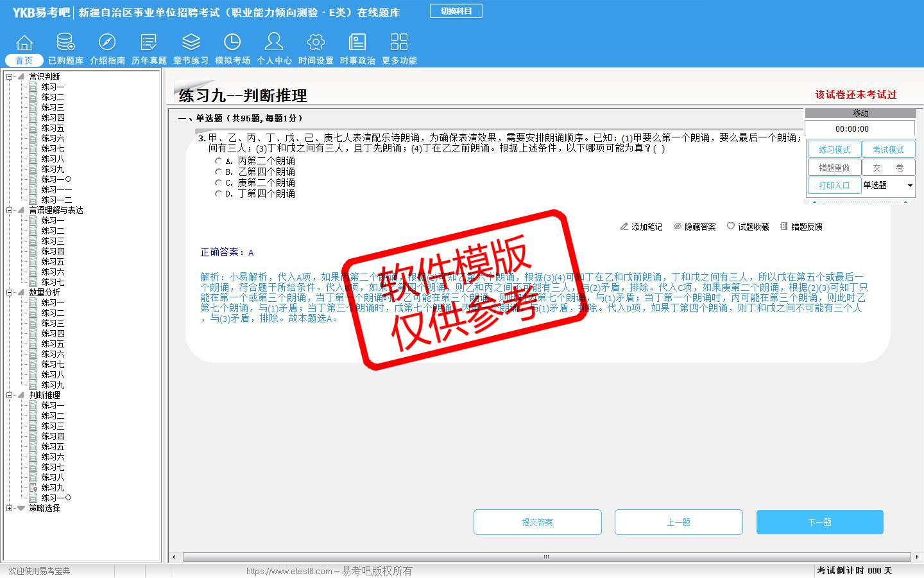Viewport: 924px width, 578px height.
Task: Open the 介绍指南 compass icon
Action: (107, 43)
